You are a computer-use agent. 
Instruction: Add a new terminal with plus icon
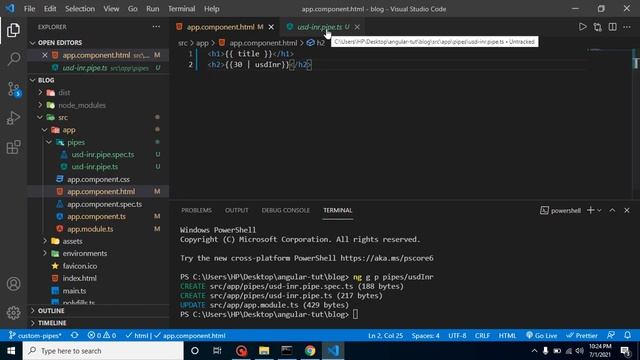pos(590,210)
